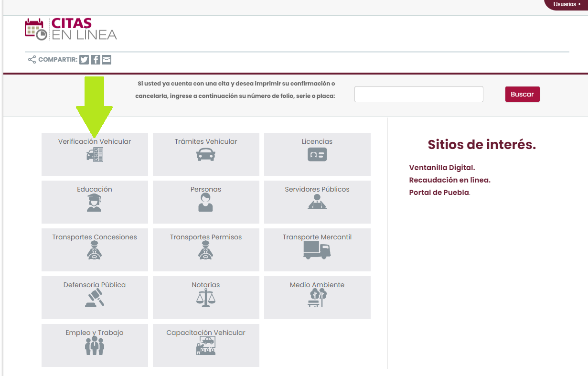Image resolution: width=588 pixels, height=376 pixels.
Task: Open the Notarías scales icon
Action: pos(206,298)
